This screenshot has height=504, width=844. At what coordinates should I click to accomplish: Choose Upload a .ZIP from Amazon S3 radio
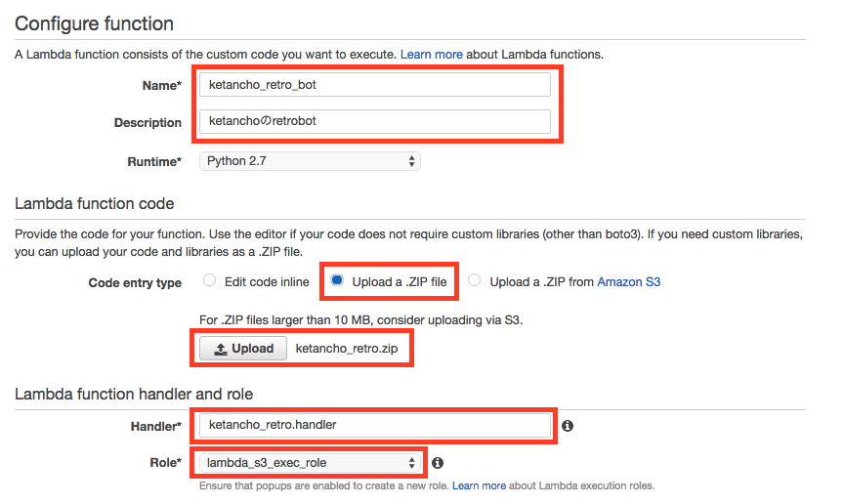click(x=474, y=280)
